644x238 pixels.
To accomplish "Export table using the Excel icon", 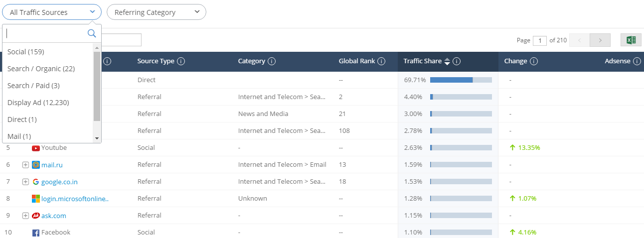I will [x=631, y=40].
